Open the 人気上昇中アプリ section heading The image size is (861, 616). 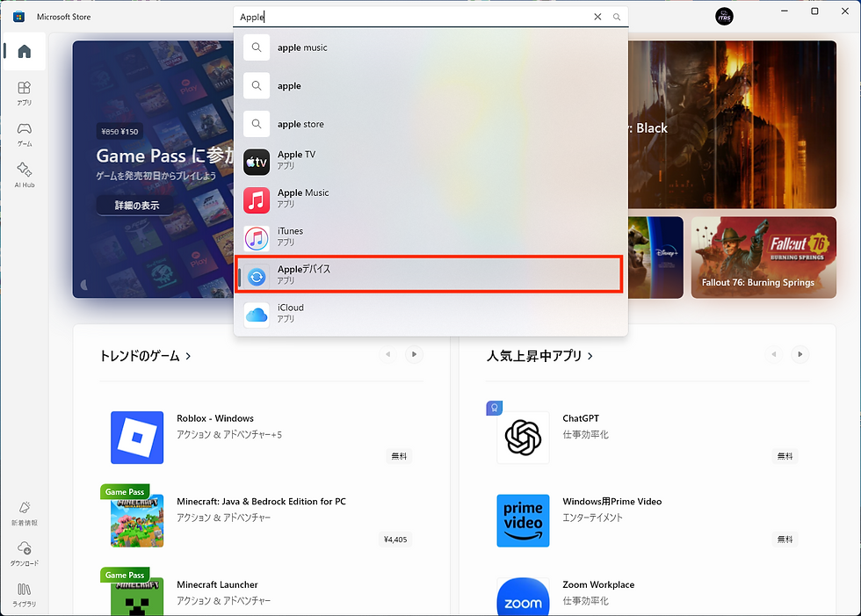coord(539,356)
